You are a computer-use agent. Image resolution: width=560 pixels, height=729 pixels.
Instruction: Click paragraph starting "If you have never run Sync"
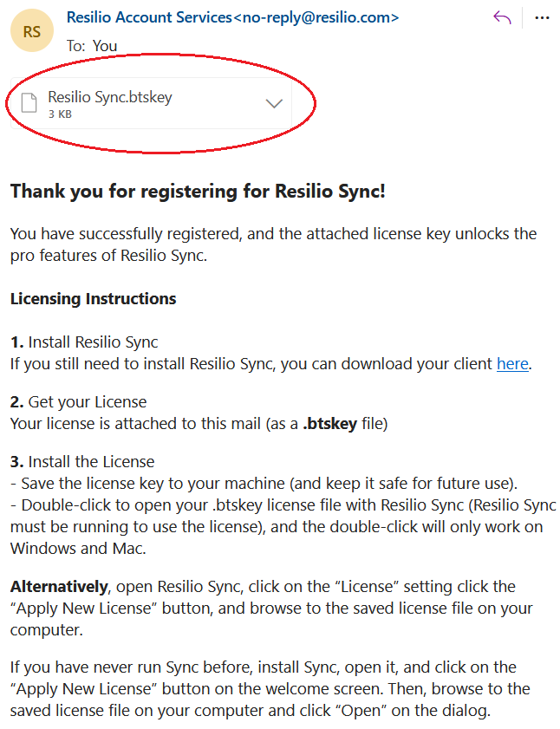tap(270, 689)
